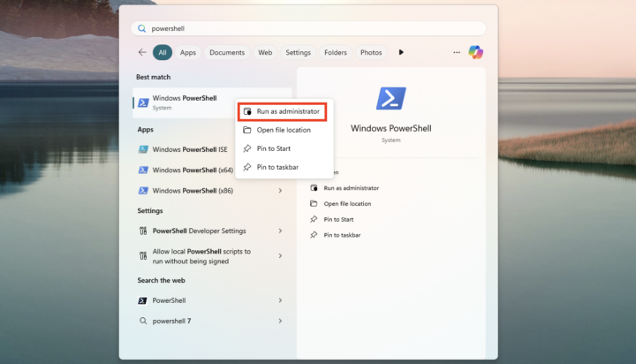Choose Pin to Start in context menu
Viewport: 636px width, 364px height.
(284, 148)
